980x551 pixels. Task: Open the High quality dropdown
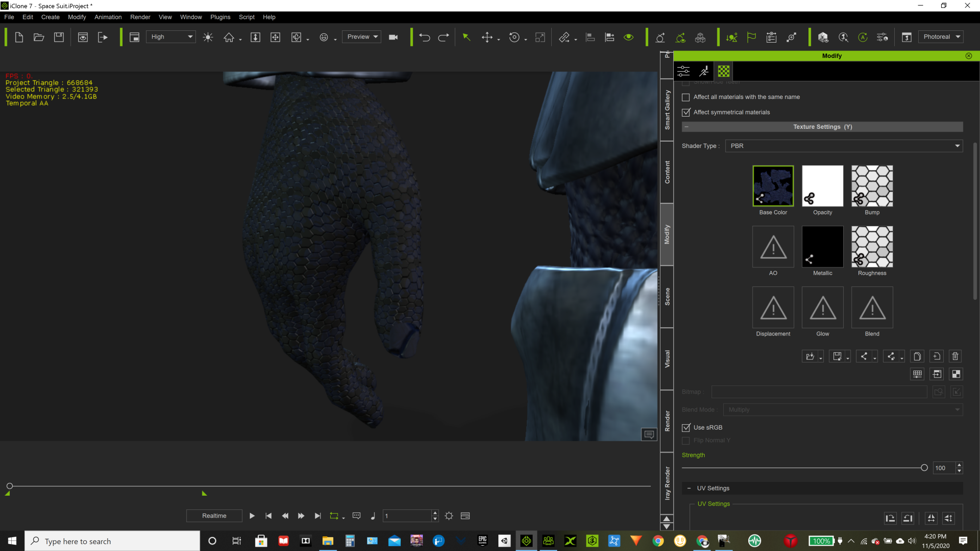[x=171, y=37]
